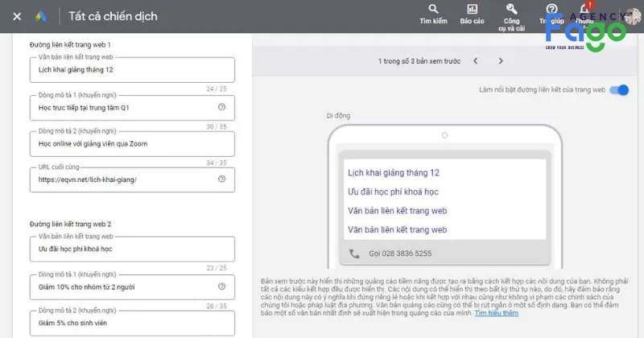Click the 'Tất cả chiến dịch' title
Image resolution: width=644 pixels, height=338 pixels.
point(113,16)
